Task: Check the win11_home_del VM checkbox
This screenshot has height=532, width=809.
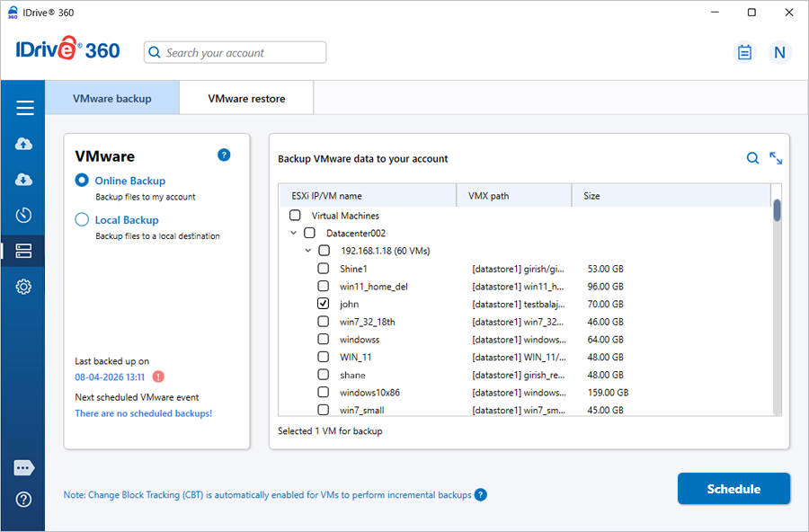Action: 323,286
